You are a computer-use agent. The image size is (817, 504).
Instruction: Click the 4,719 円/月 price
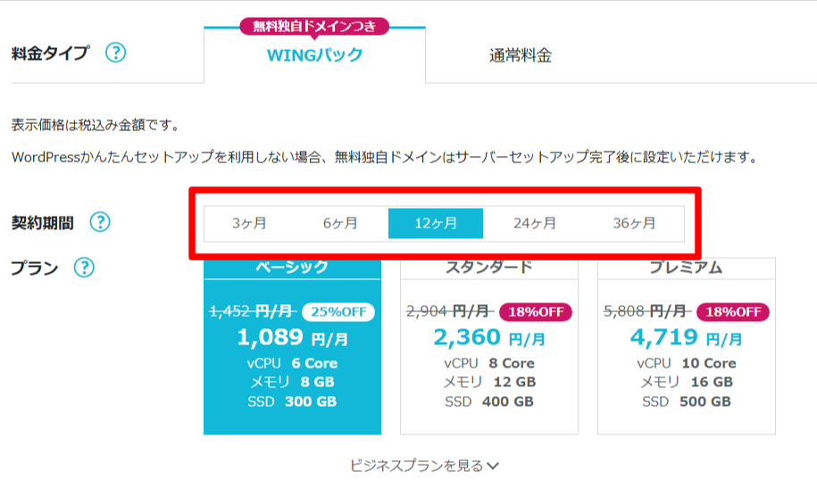coord(686,337)
